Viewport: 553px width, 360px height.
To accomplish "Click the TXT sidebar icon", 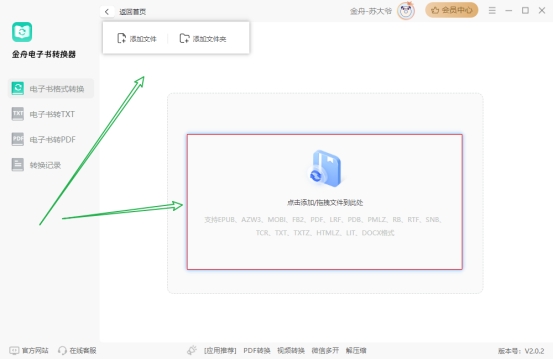I will point(18,114).
